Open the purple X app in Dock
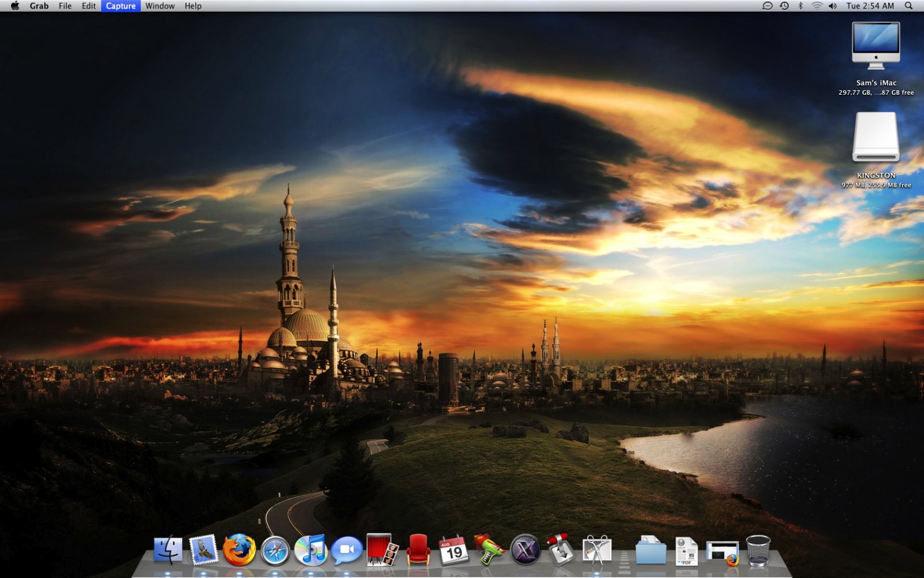The width and height of the screenshot is (924, 578). pos(525,550)
